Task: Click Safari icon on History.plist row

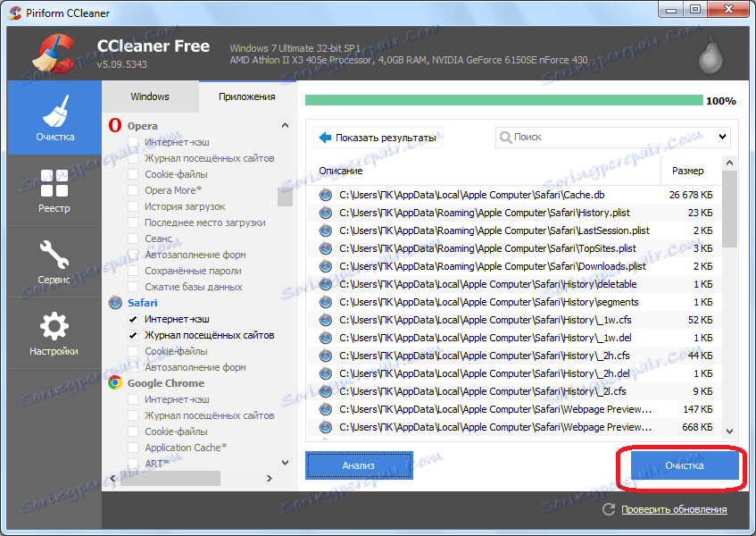Action: 326,213
